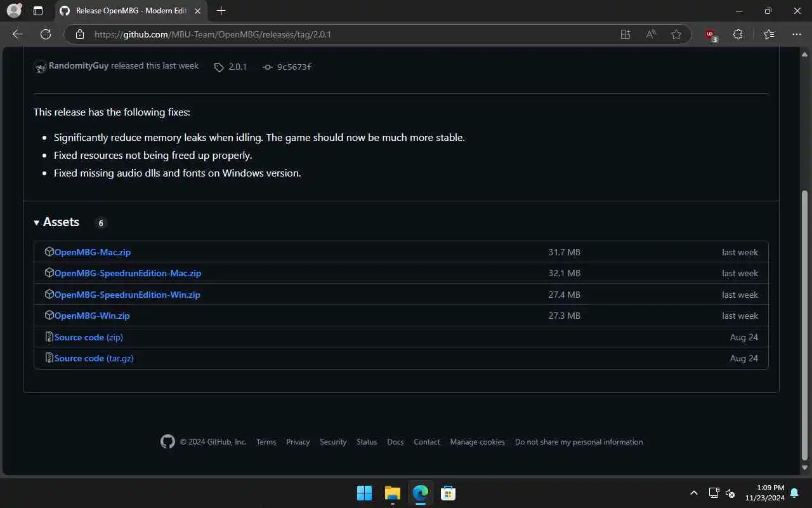Download Source code (zip)
Image resolution: width=812 pixels, height=508 pixels.
click(x=89, y=337)
